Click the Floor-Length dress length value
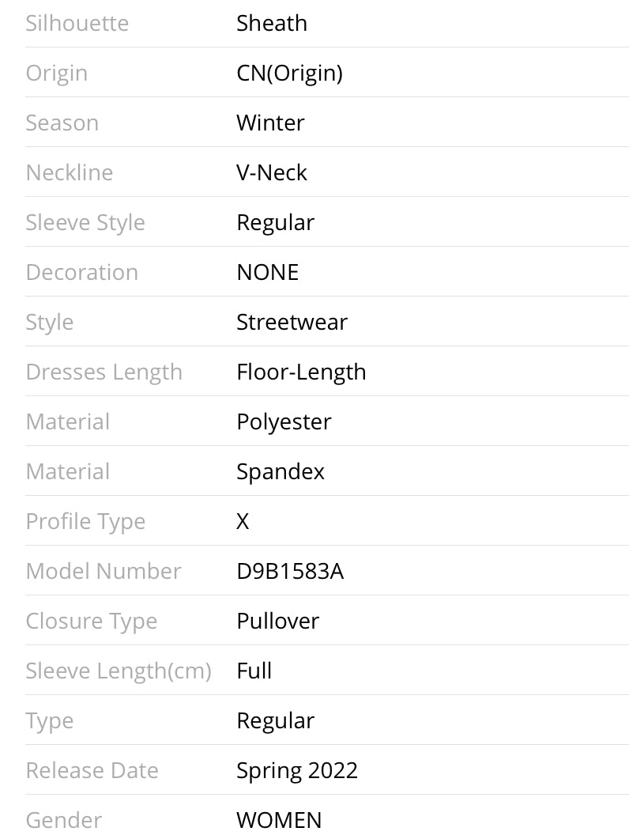This screenshot has width=644, height=839. point(301,372)
